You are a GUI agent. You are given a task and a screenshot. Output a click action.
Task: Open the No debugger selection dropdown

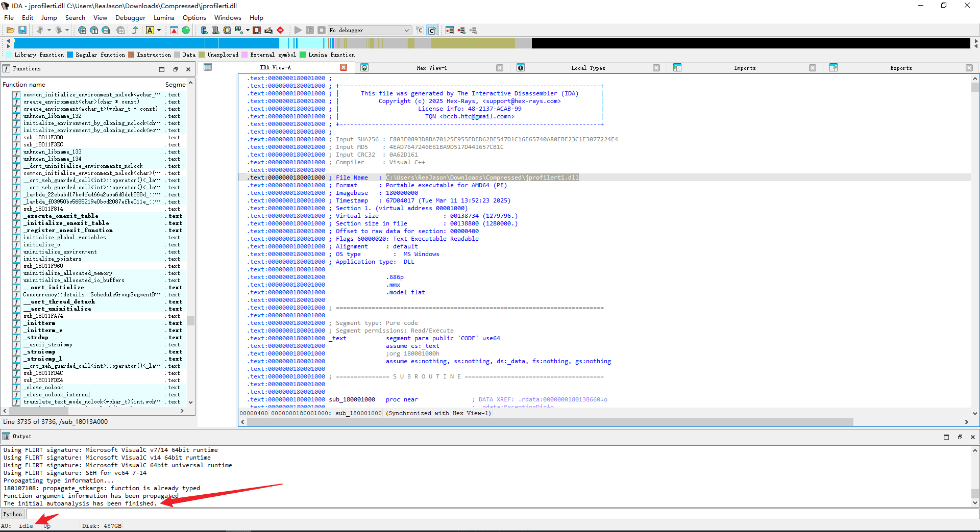(x=370, y=30)
